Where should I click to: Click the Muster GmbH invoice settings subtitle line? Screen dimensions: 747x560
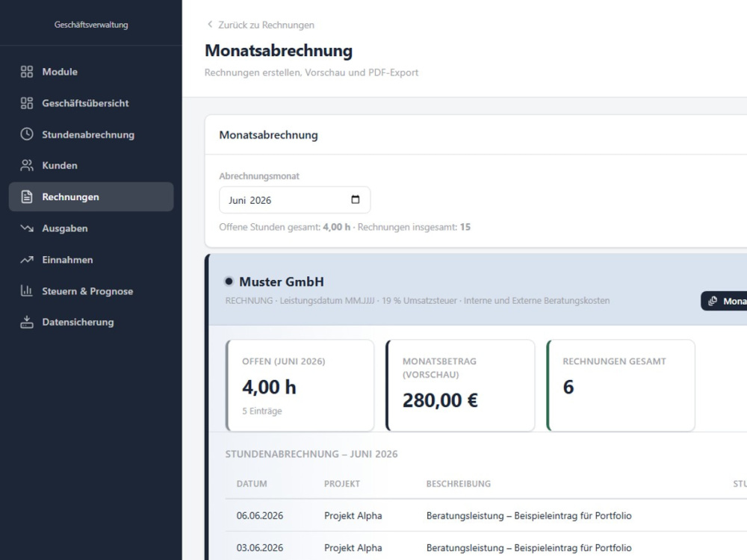point(418,301)
